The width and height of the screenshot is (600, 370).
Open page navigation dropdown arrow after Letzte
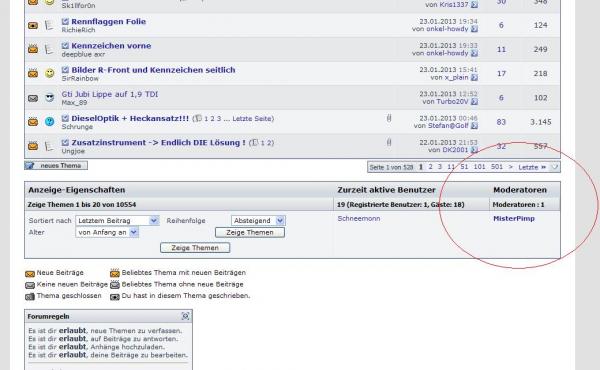[554, 167]
